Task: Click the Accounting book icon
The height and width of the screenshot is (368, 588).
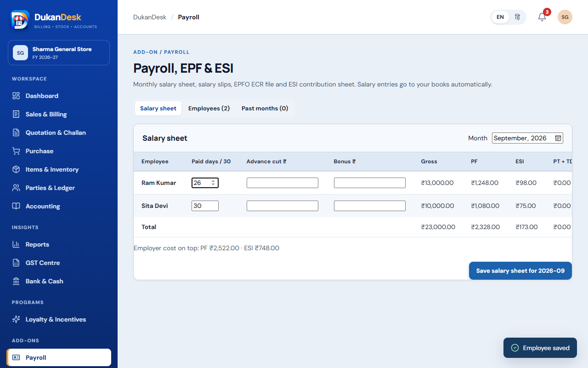Action: coord(16,206)
